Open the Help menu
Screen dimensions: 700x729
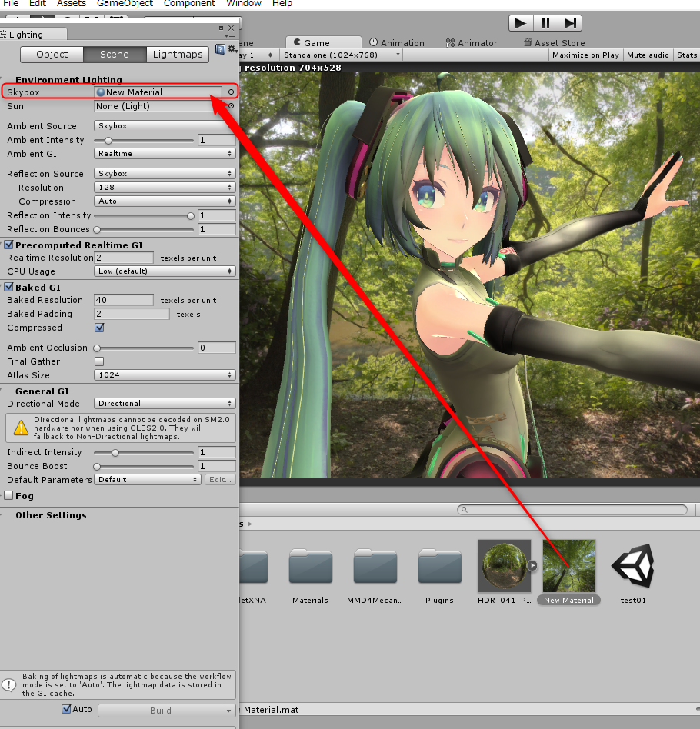(x=282, y=4)
